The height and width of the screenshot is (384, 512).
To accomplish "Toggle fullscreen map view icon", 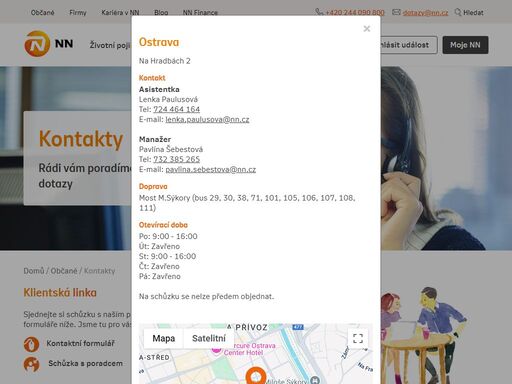I will (358, 339).
